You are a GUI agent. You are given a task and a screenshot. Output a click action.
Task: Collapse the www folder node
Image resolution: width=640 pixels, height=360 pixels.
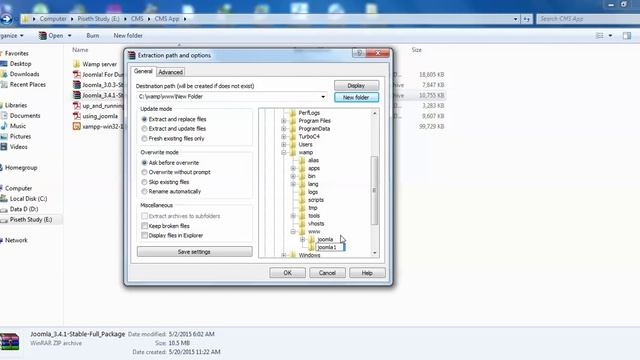coord(293,231)
